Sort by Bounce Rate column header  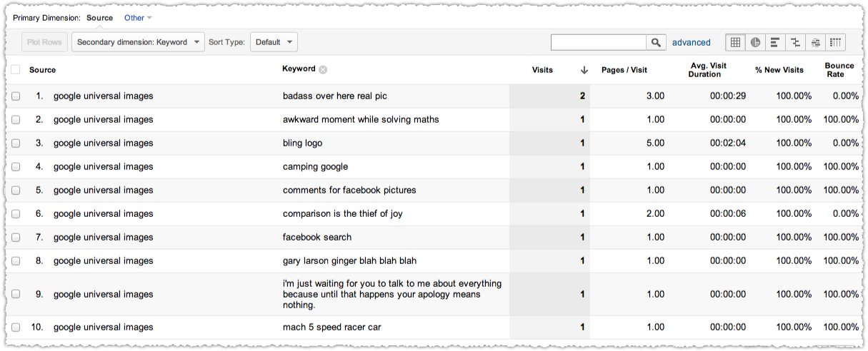click(x=839, y=70)
